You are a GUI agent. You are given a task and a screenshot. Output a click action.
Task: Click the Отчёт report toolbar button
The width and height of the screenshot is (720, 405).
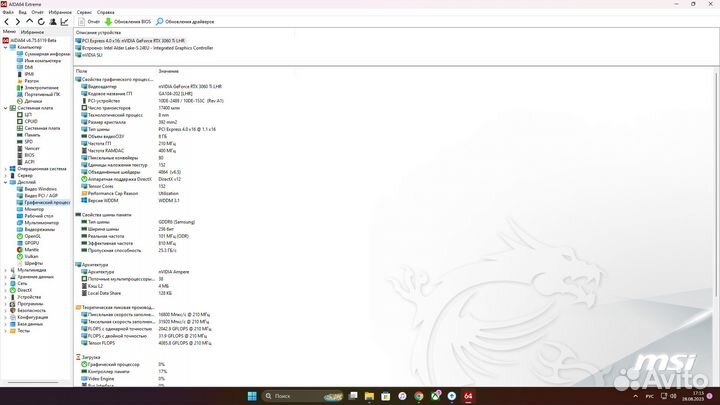click(89, 22)
